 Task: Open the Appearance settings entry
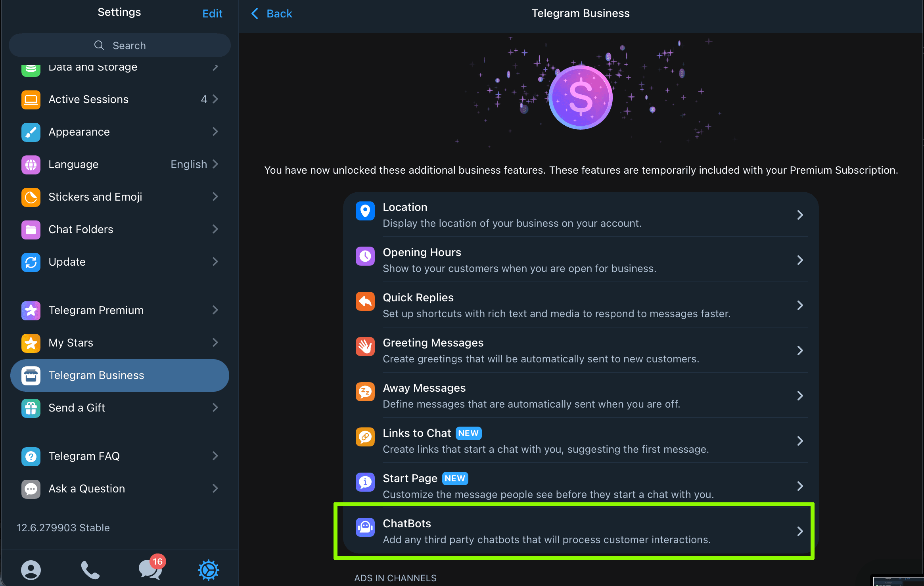(120, 132)
